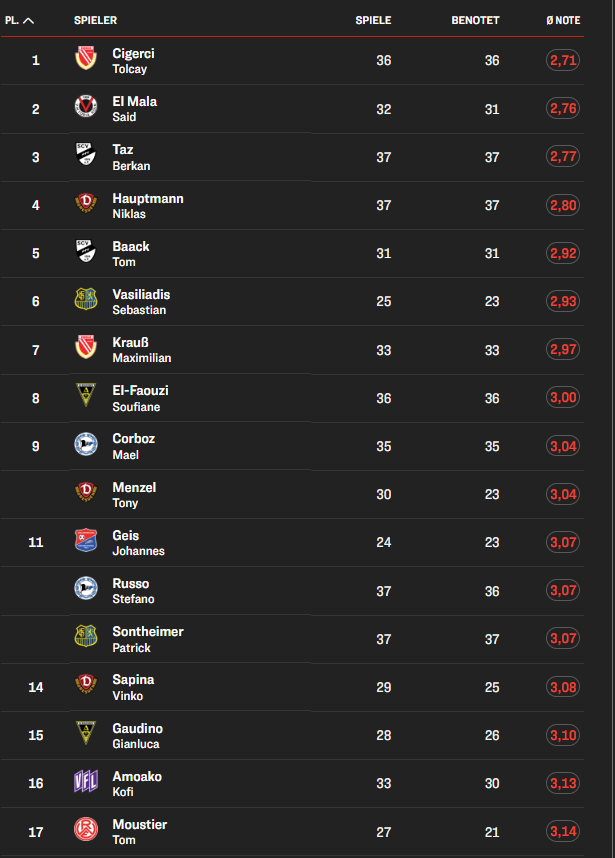Click the SPIELER column header

(x=95, y=20)
